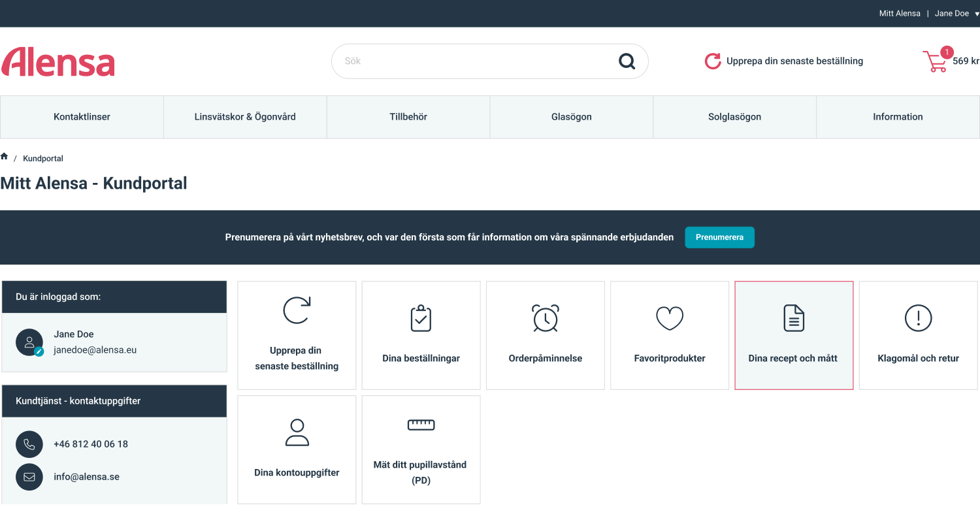
Task: Click the cart badge showing 1
Action: pos(946,52)
